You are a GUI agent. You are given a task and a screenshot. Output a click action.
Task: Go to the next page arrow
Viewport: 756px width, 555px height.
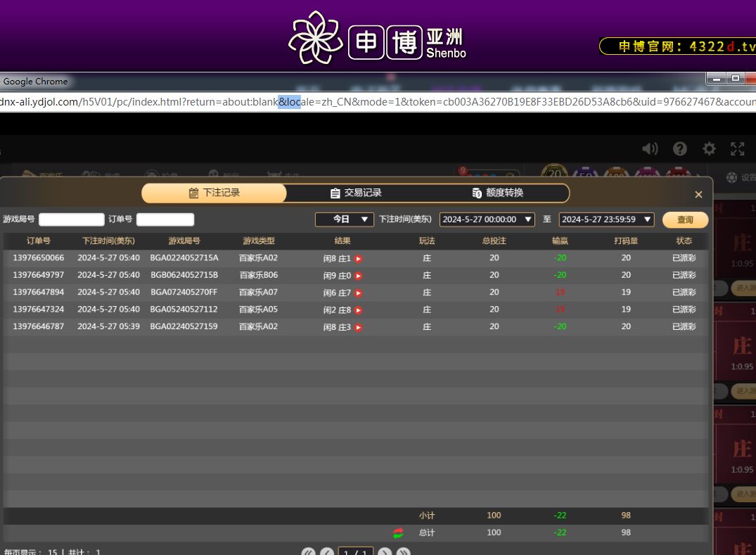pos(384,552)
